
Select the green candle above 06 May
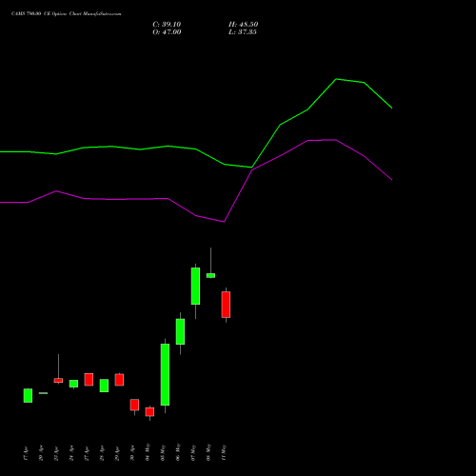180,331
